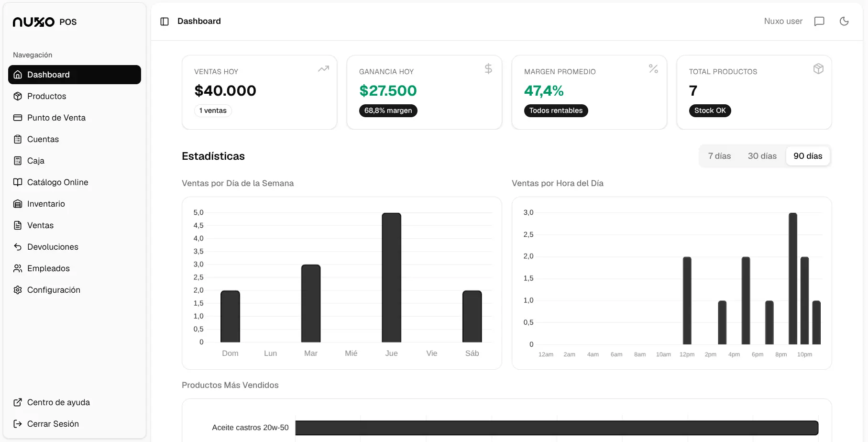Click the $27.500 profit value
Viewport: 868px width, 442px height.
pyautogui.click(x=388, y=90)
